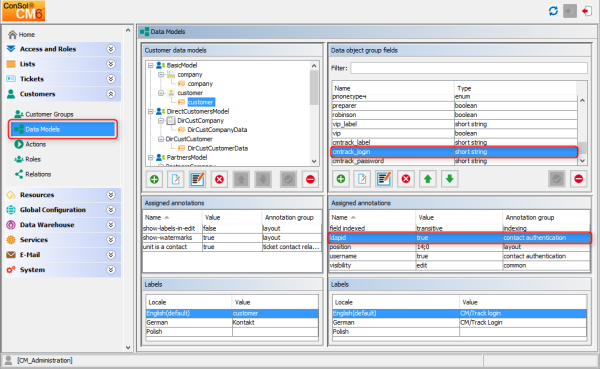Viewport: 600px width, 369px height.
Task: Click the green add button under data models
Action: (154, 179)
